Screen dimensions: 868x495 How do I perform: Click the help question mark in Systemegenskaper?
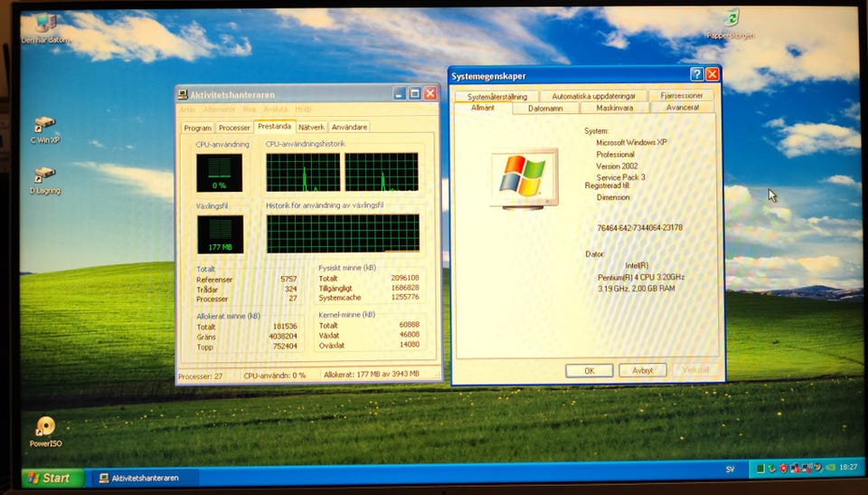(x=697, y=75)
